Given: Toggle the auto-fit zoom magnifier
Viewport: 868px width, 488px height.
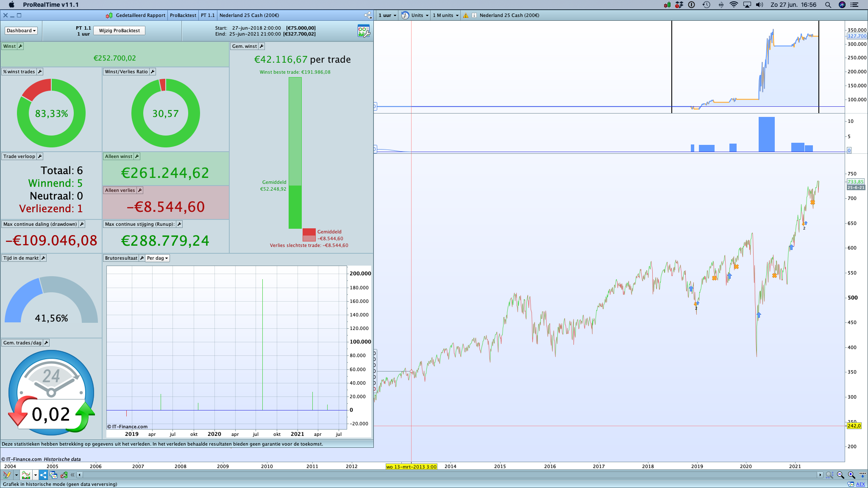Looking at the screenshot, I should point(829,475).
